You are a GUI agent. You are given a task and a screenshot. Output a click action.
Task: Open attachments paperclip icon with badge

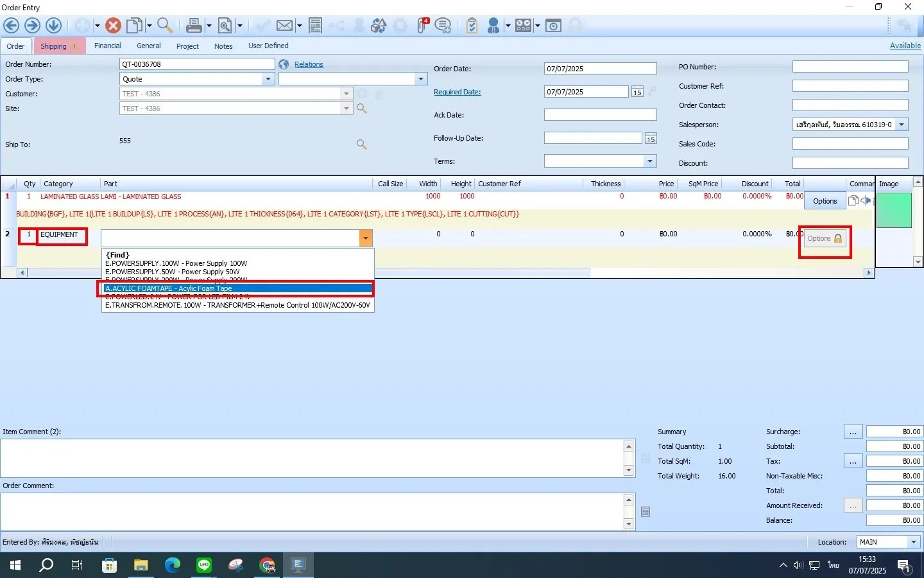coord(423,26)
